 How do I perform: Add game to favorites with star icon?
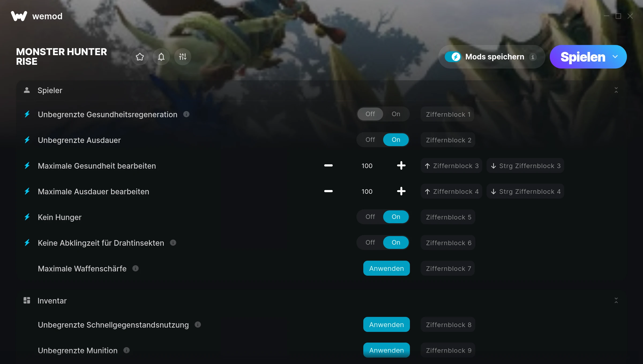click(x=140, y=57)
